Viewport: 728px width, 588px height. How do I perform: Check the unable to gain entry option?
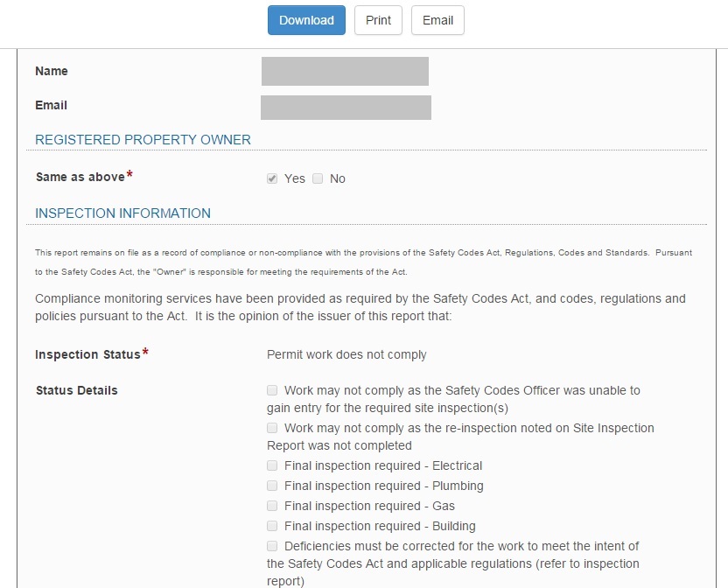pyautogui.click(x=273, y=390)
